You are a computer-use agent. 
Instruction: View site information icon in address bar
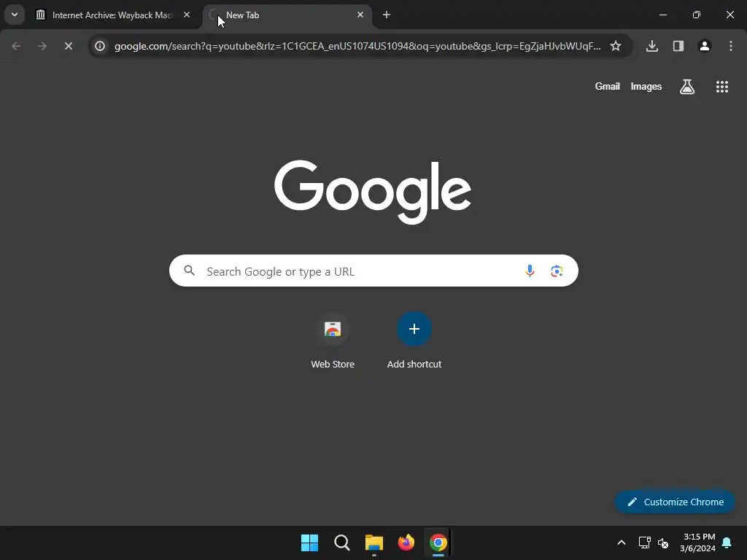99,46
